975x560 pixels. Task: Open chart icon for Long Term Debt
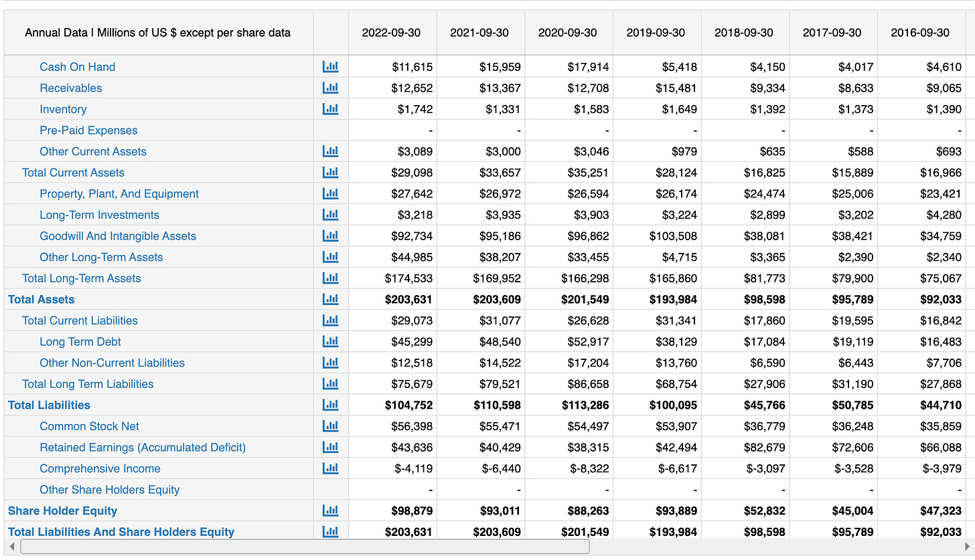coord(330,342)
